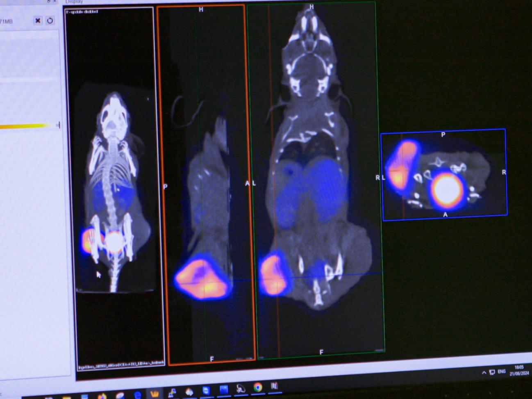This screenshot has height=399, width=532.
Task: Open Firefox from the taskbar
Action: [102, 397]
